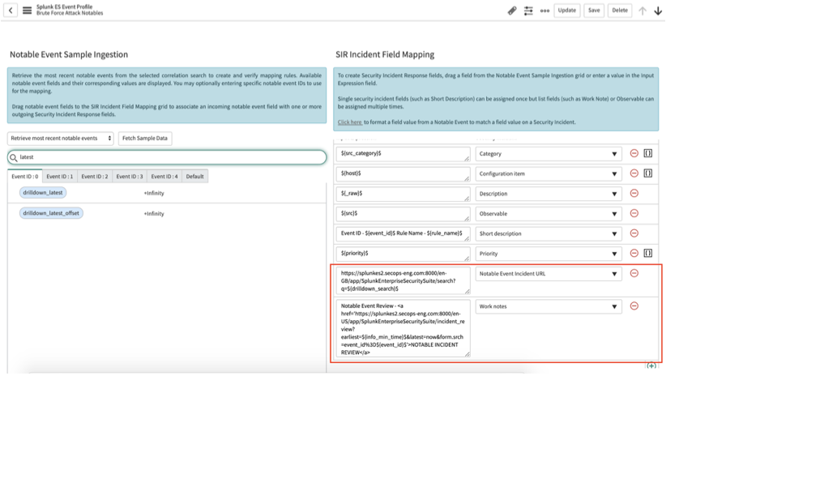Click the Save button

(594, 11)
